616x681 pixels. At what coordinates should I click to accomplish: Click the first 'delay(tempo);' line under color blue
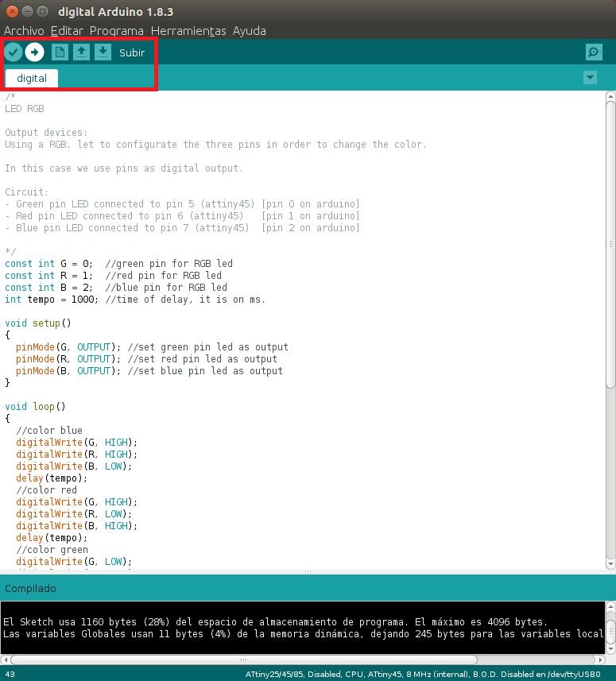point(52,478)
